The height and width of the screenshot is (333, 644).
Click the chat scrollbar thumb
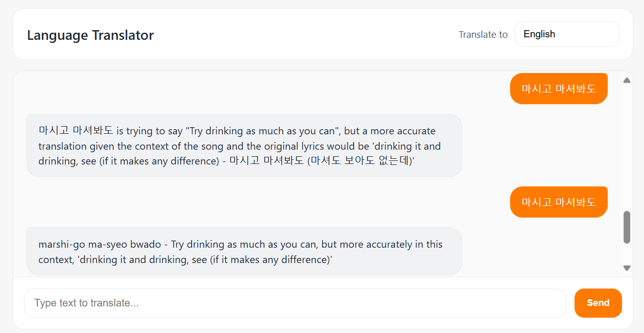coord(627,227)
